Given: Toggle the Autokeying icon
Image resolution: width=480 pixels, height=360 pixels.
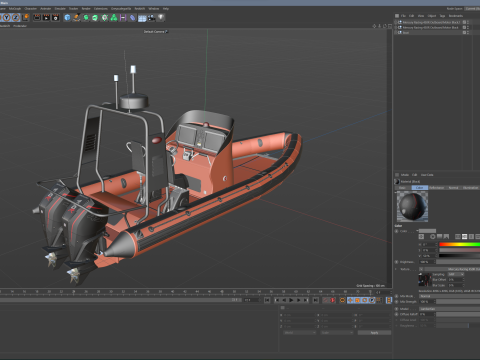Looking at the screenshot, I should [333, 300].
